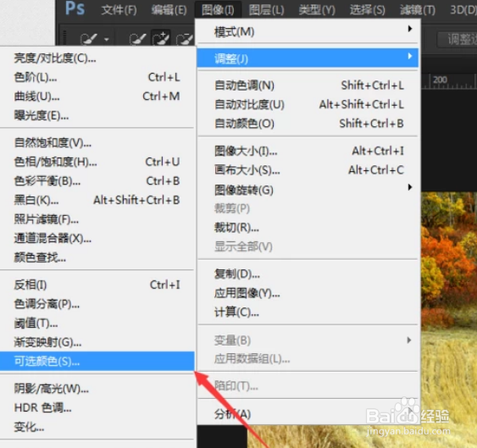The height and width of the screenshot is (448, 477).
Task: Open 阈值(T)... adjustment
Action: click(97, 323)
